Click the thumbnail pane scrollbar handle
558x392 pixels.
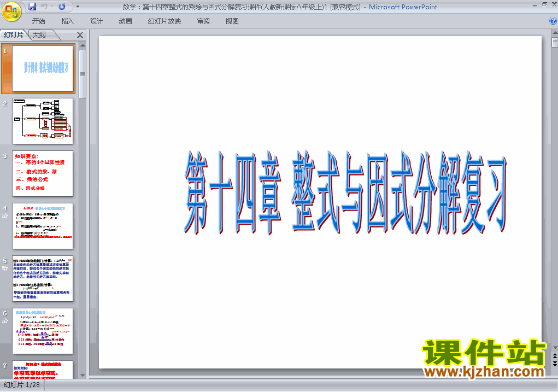click(83, 74)
